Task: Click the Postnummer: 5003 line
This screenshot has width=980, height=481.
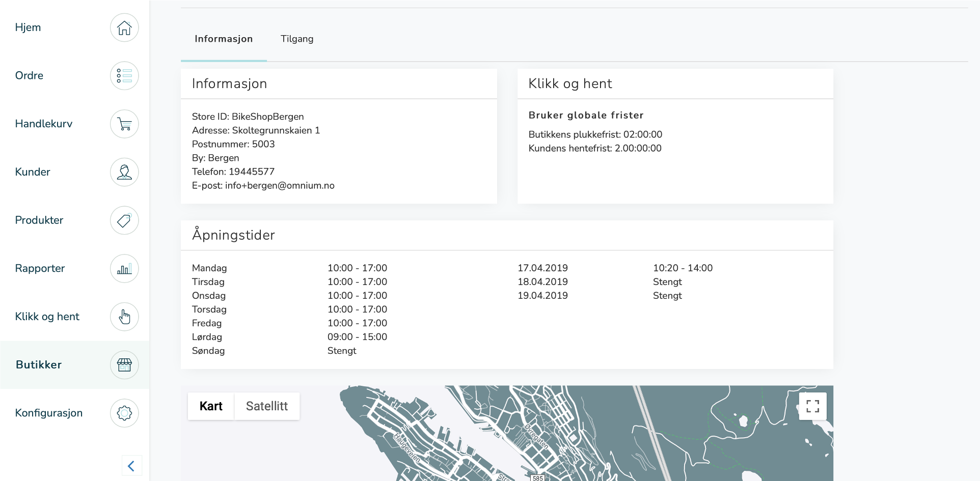Action: pyautogui.click(x=233, y=144)
